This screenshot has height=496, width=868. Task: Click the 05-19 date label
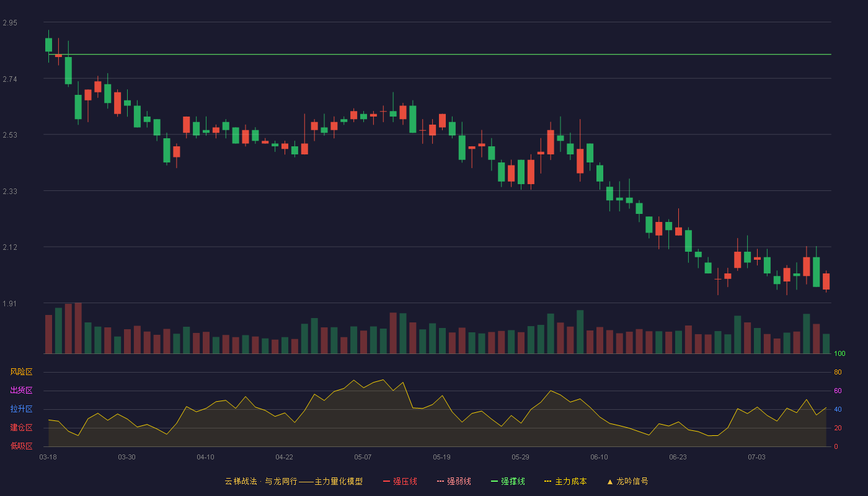point(441,457)
